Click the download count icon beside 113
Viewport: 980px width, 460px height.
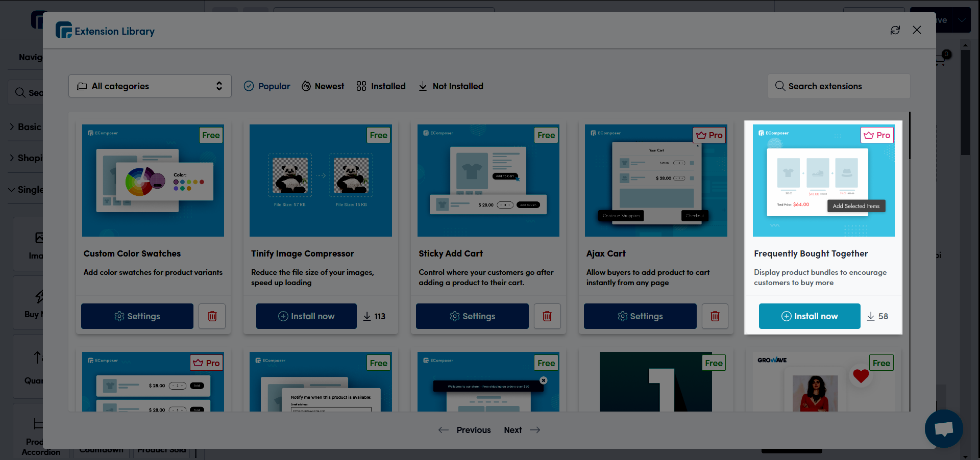click(x=367, y=316)
